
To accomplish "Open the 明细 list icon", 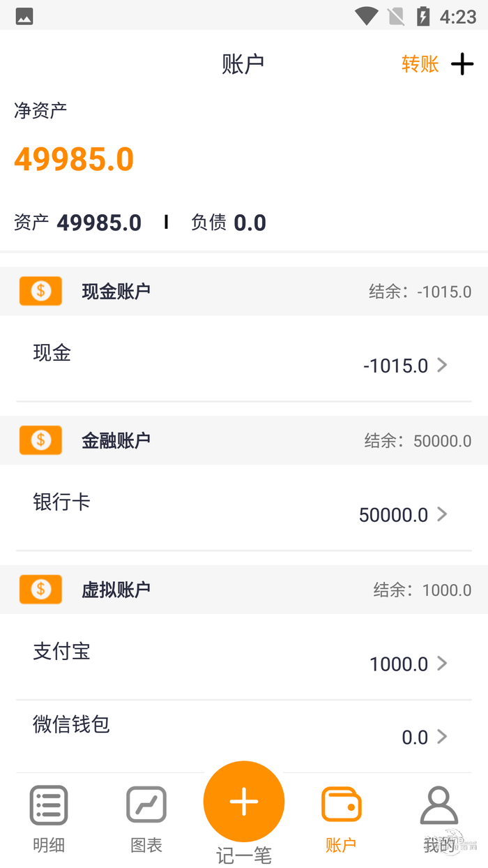I will pos(49,805).
